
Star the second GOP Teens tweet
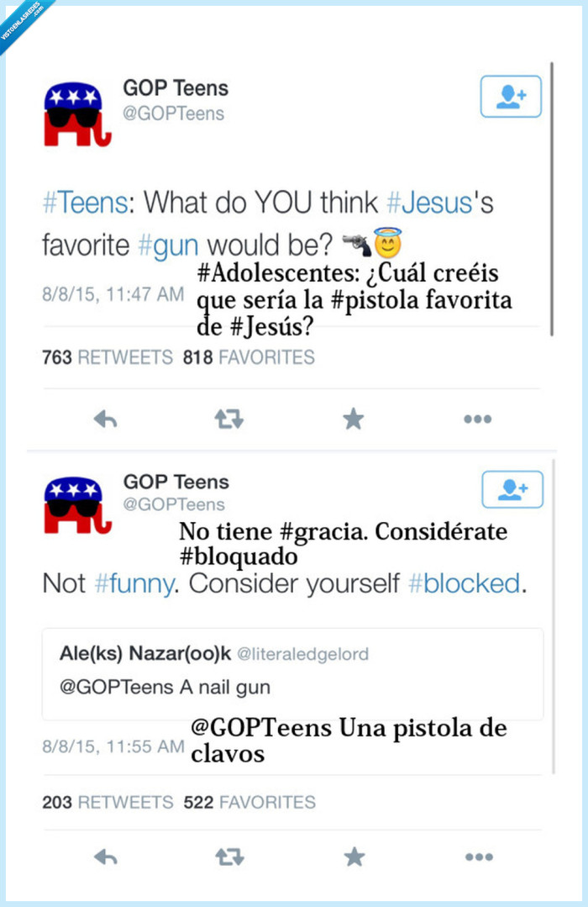(x=354, y=857)
